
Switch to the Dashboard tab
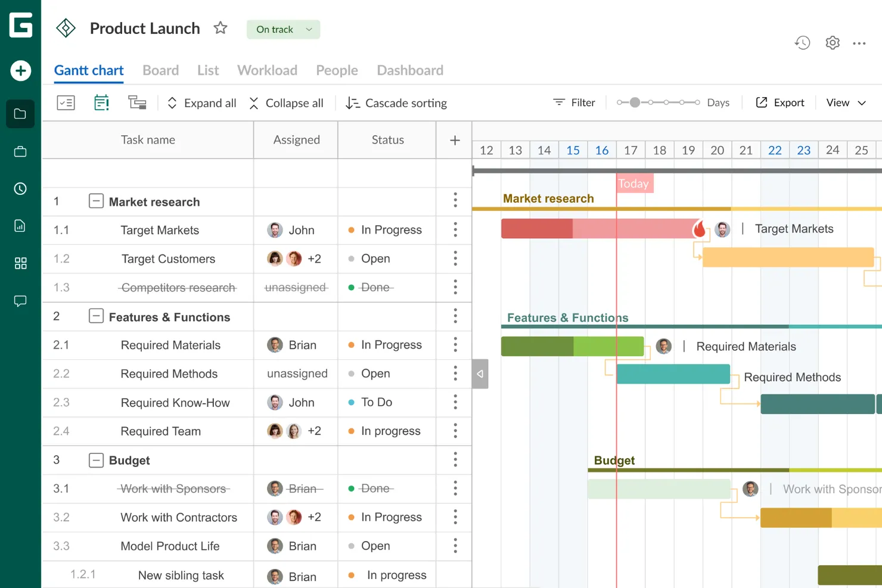click(x=410, y=70)
